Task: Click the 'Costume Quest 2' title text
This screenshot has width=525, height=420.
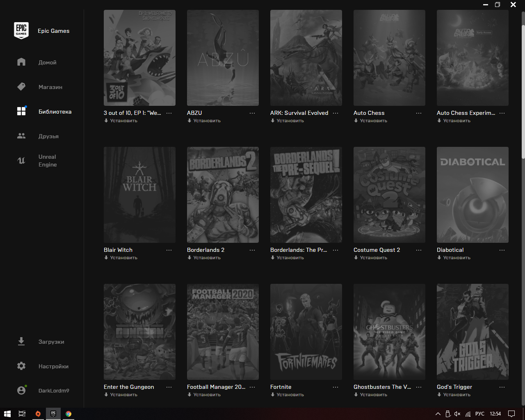Action: (x=377, y=250)
